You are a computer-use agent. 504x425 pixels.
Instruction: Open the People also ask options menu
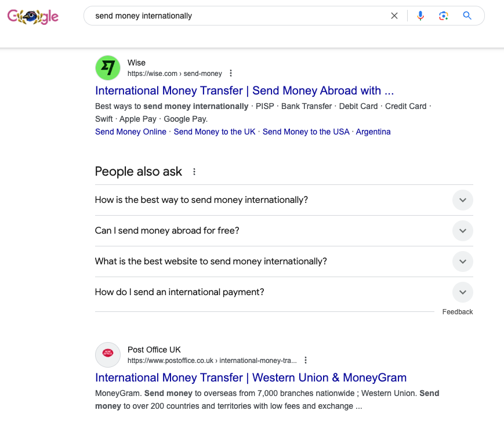pyautogui.click(x=194, y=172)
